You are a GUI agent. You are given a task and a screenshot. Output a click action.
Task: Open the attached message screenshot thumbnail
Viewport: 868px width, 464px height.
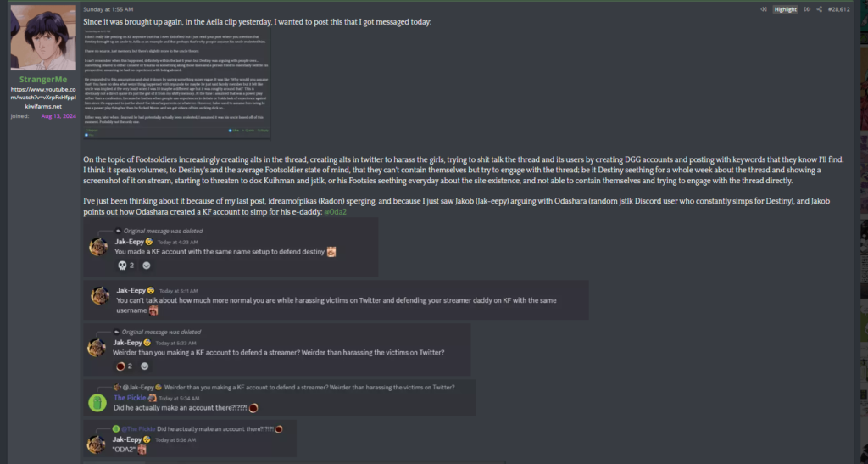point(176,84)
